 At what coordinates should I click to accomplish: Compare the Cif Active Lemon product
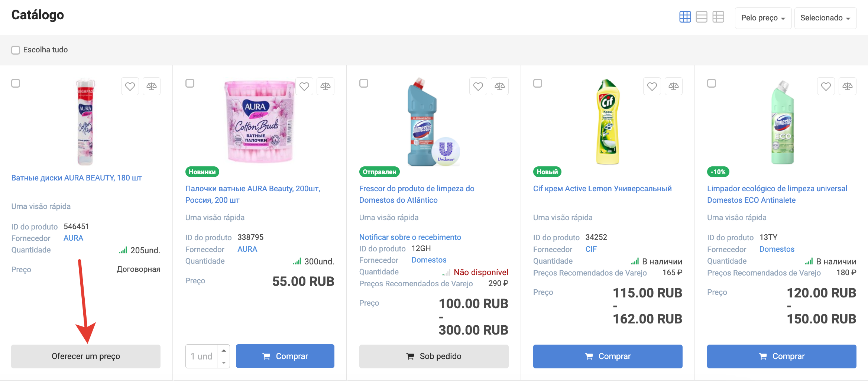point(673,87)
